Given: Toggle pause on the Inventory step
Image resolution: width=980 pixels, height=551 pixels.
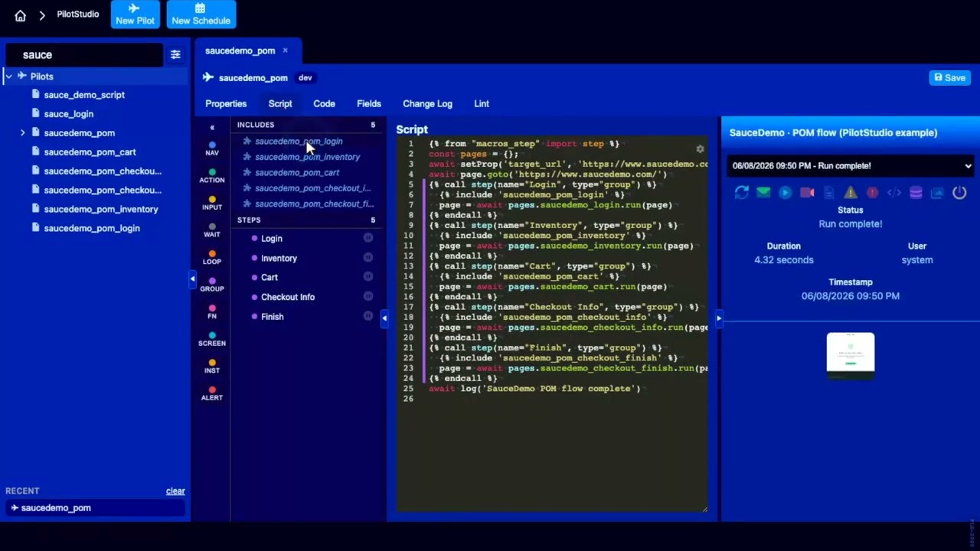Looking at the screenshot, I should [x=368, y=257].
